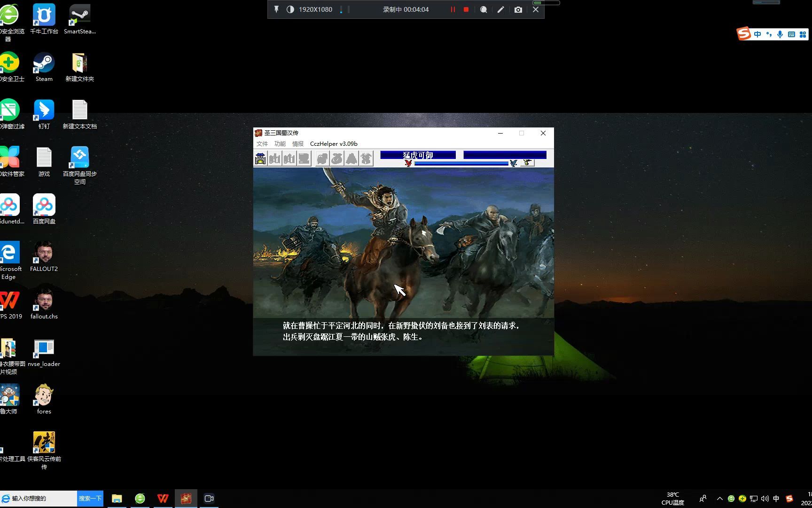Click the 猛虎可御 blue title panel

(x=418, y=155)
